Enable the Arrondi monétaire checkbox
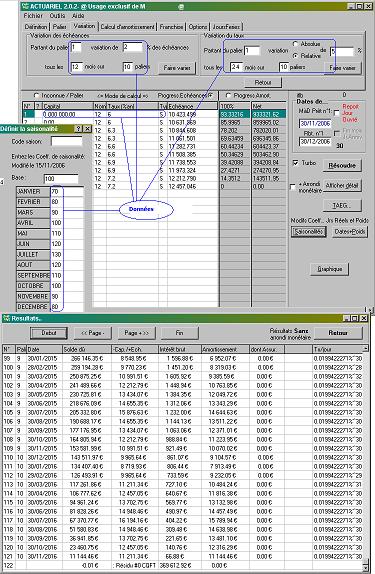 pos(292,187)
